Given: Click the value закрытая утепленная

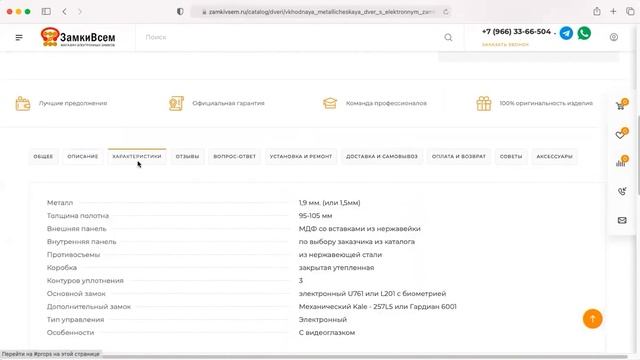Looking at the screenshot, I should [336, 268].
